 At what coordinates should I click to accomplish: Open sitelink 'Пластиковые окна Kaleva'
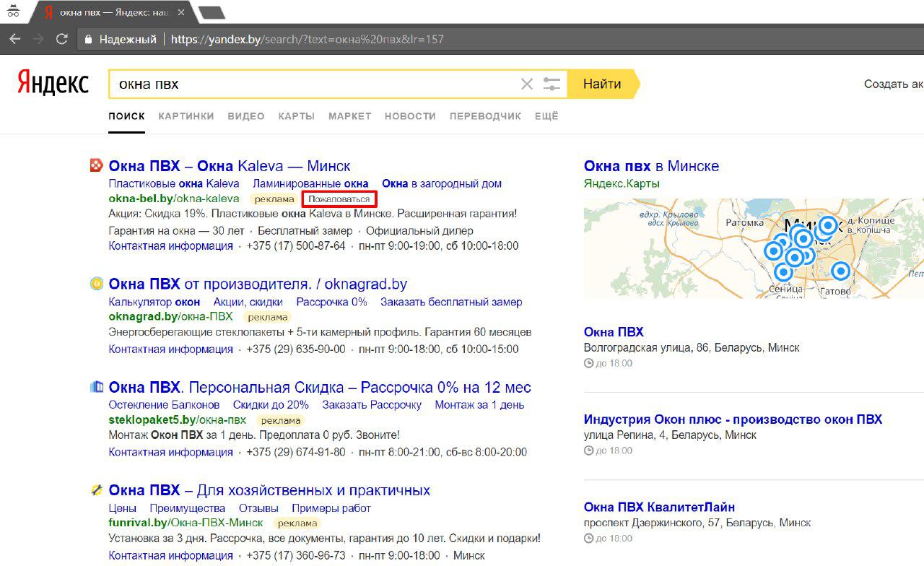(174, 183)
